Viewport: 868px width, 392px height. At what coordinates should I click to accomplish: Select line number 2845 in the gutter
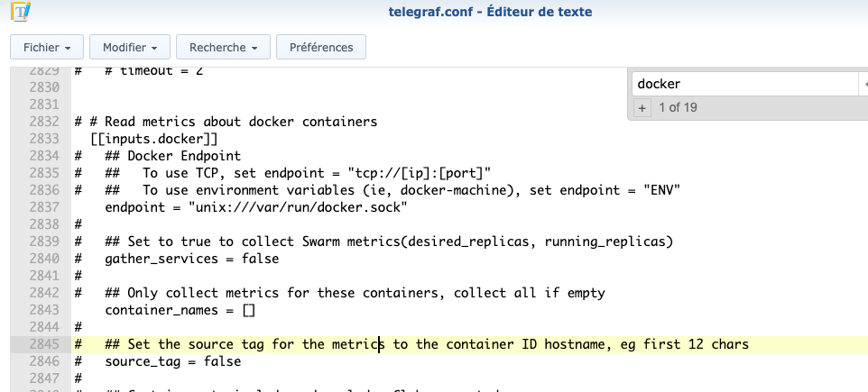tap(43, 344)
